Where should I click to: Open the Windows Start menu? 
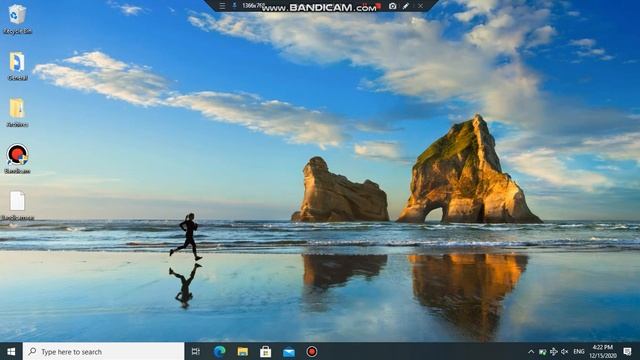pos(11,351)
